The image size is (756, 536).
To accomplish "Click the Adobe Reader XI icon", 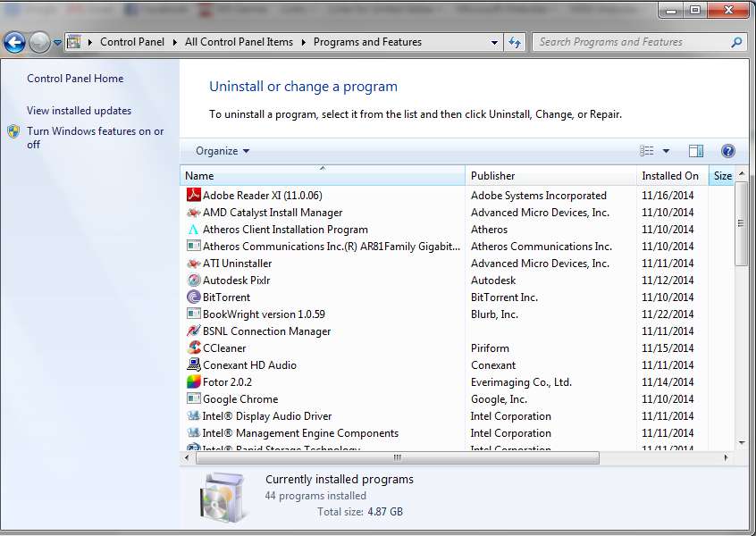I will tap(193, 195).
